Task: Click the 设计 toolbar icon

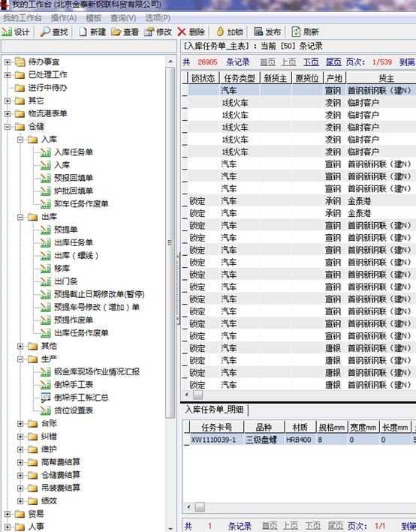Action: pyautogui.click(x=7, y=32)
